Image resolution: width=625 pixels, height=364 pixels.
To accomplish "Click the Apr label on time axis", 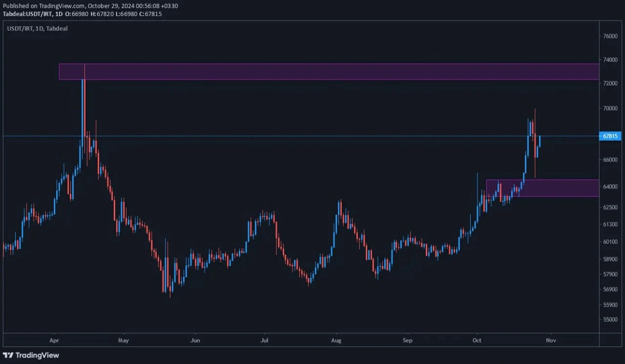I will [x=55, y=340].
